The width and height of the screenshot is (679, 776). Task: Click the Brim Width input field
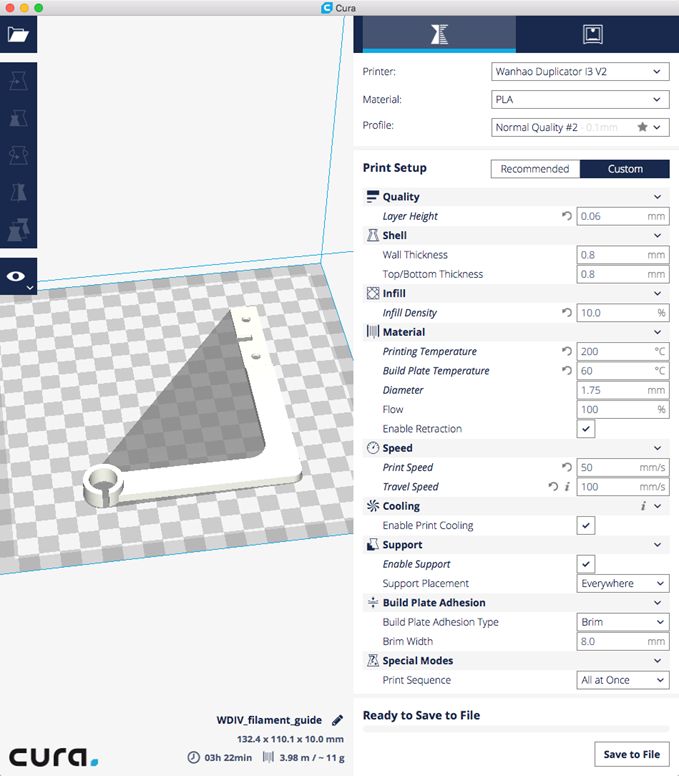pyautogui.click(x=623, y=641)
